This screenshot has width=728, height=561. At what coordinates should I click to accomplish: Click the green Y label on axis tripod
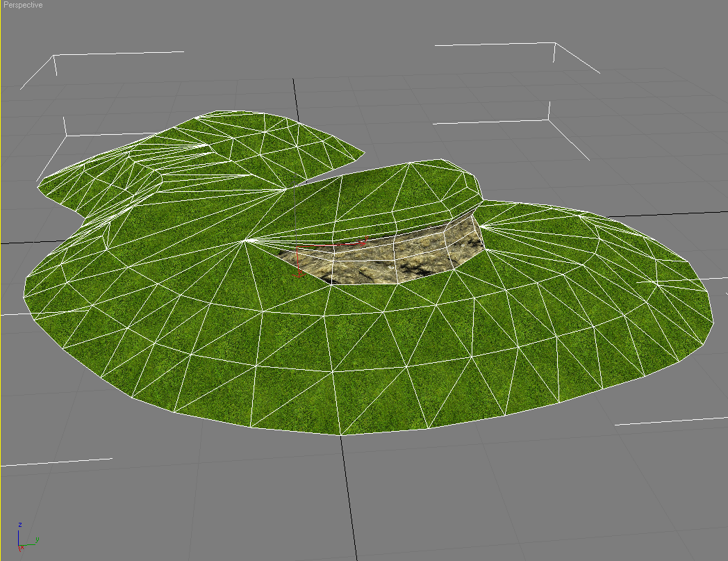[36, 539]
